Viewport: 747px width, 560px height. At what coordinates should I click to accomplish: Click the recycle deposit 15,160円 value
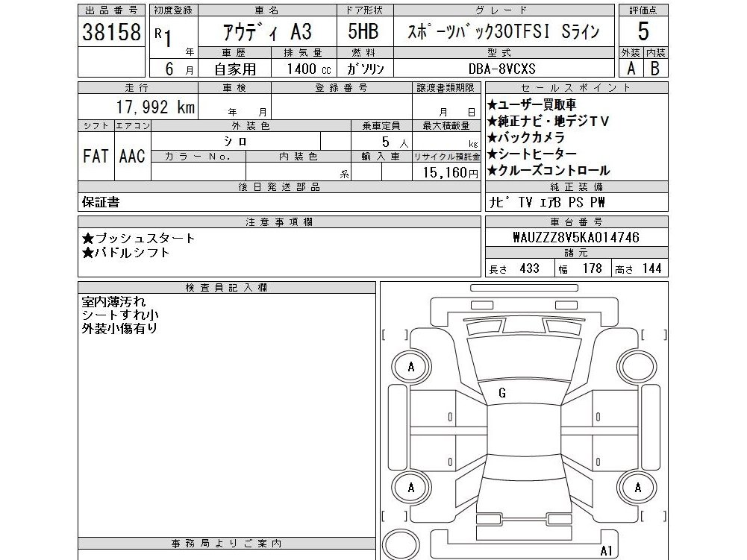click(x=450, y=172)
